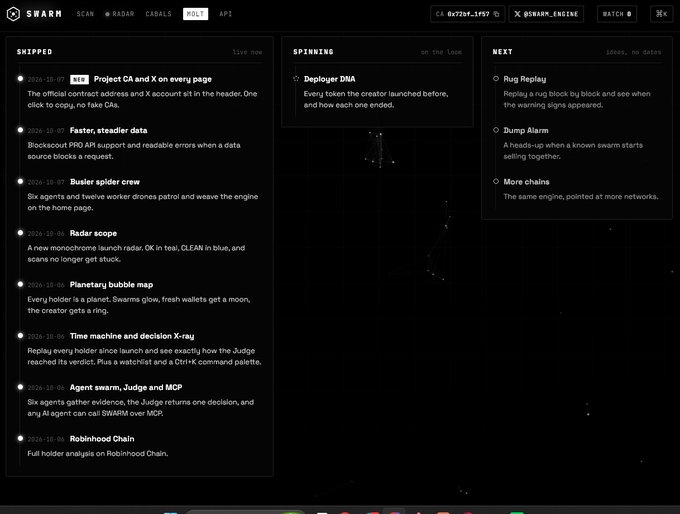The image size is (680, 514).
Task: Click the "Project CA and X on every page" title
Action: point(153,79)
